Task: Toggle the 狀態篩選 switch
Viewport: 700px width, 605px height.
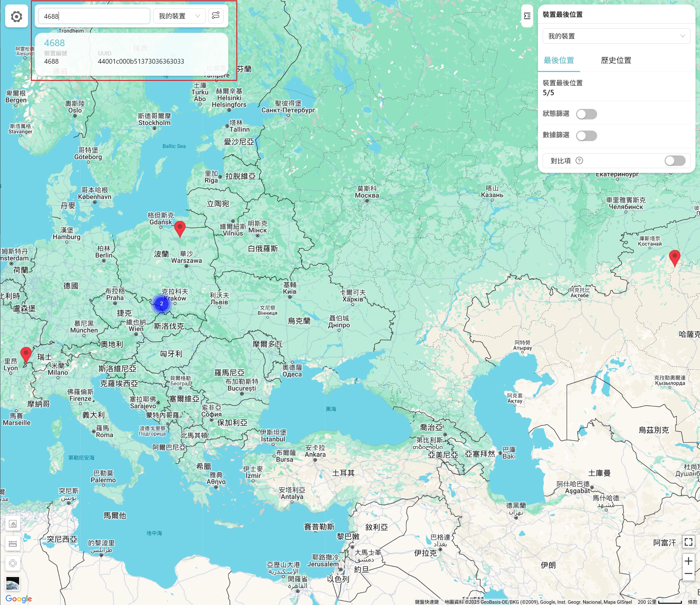Action: point(587,114)
